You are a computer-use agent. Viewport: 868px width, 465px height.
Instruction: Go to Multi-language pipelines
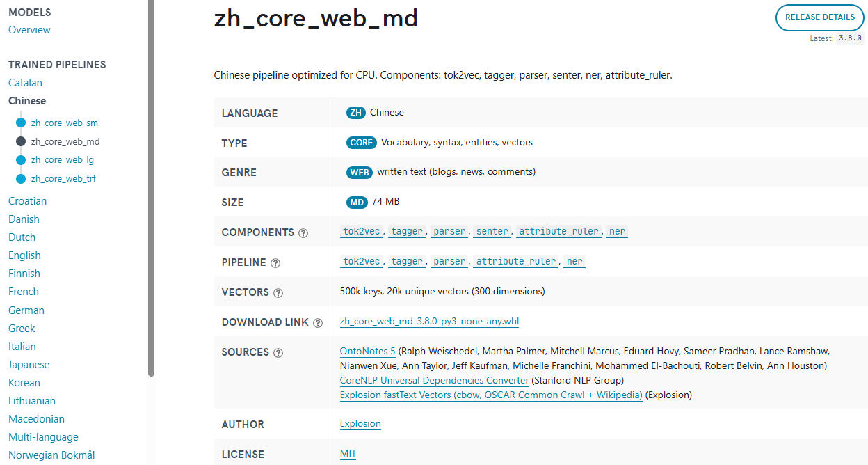(43, 437)
